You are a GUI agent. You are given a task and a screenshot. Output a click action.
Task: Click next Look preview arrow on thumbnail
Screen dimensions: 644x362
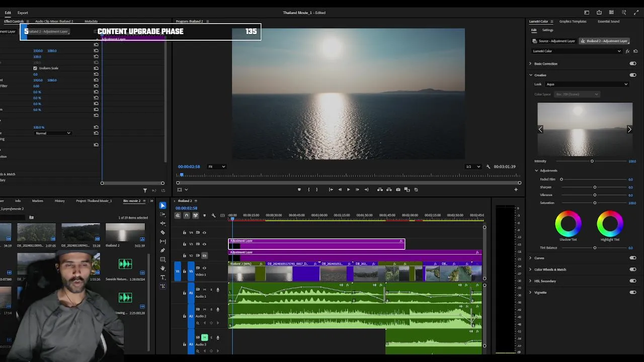[629, 129]
